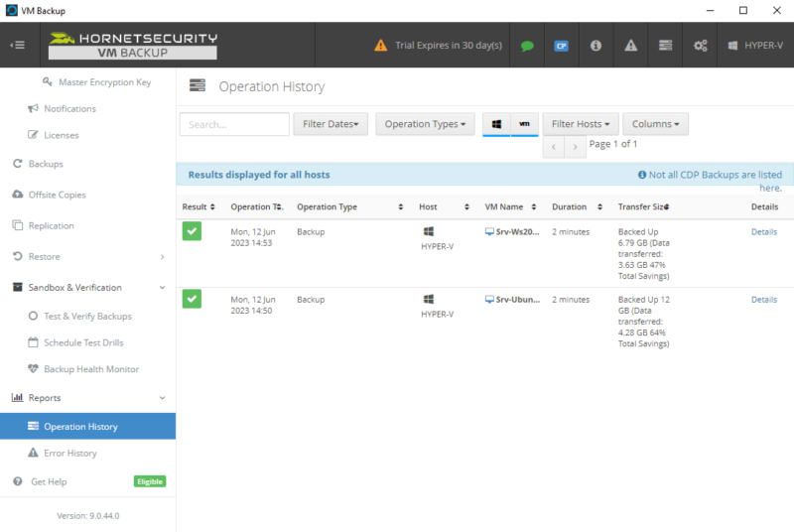Collapse the Sandbox & Verification section
Image resolution: width=794 pixels, height=532 pixels.
162,288
